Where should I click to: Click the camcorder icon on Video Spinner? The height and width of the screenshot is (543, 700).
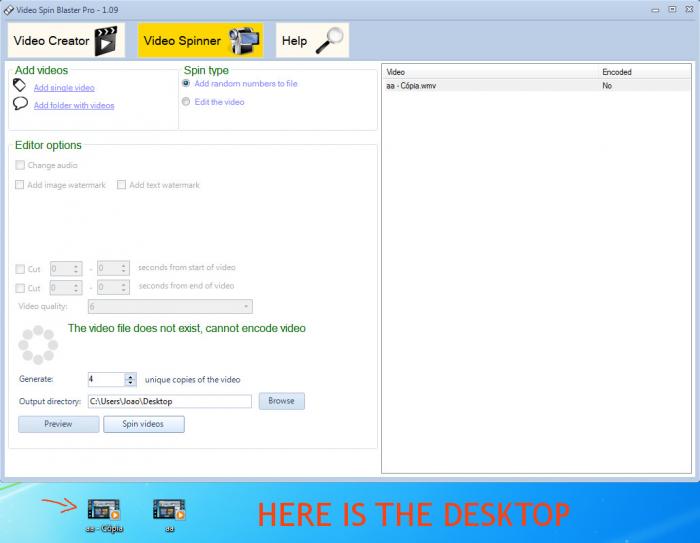(244, 41)
